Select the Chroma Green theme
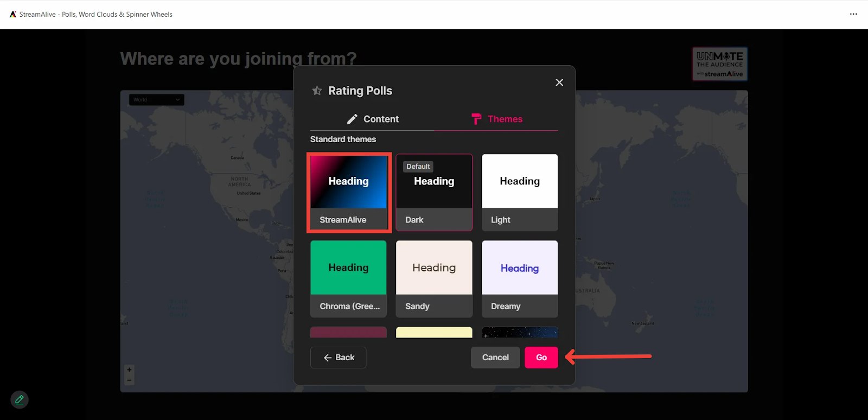868x420 pixels. [x=348, y=279]
